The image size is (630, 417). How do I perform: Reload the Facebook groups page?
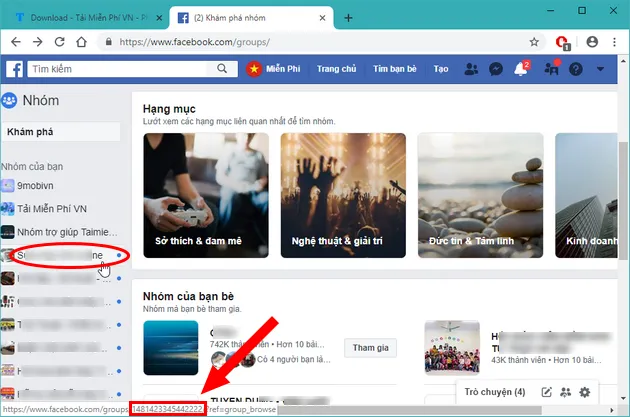pyautogui.click(x=59, y=42)
